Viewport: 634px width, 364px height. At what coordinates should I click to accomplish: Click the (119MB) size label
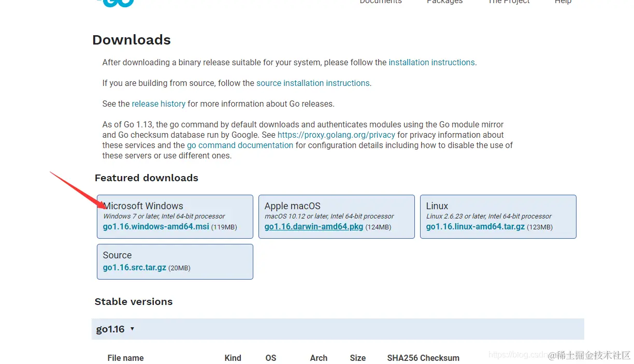(224, 227)
